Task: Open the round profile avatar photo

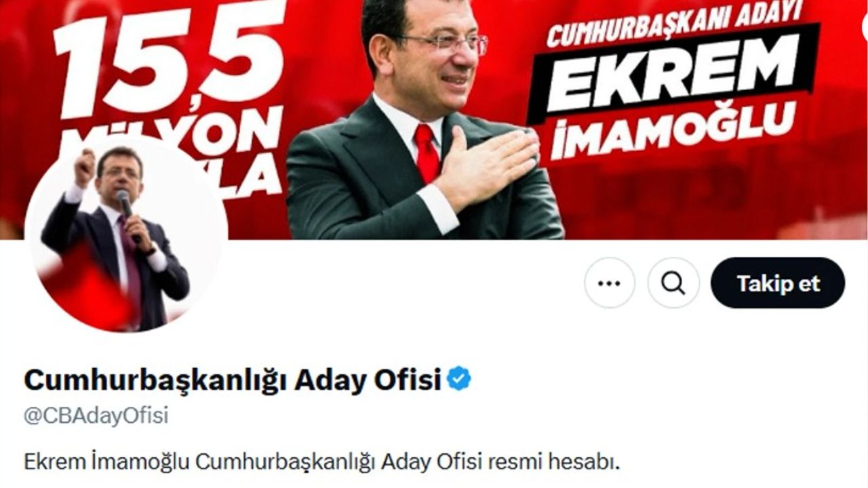Action: click(x=126, y=234)
